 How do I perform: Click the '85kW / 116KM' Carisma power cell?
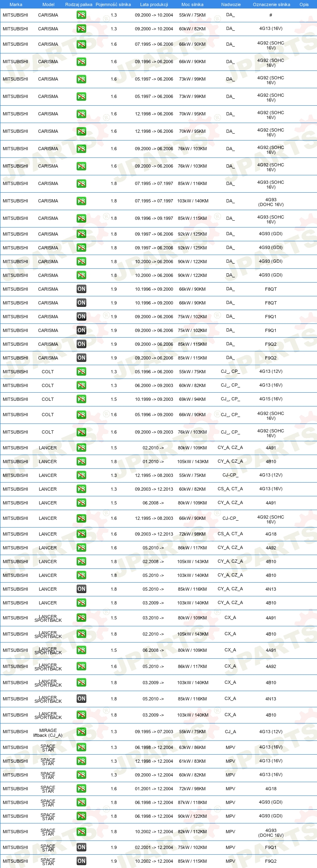point(192,183)
